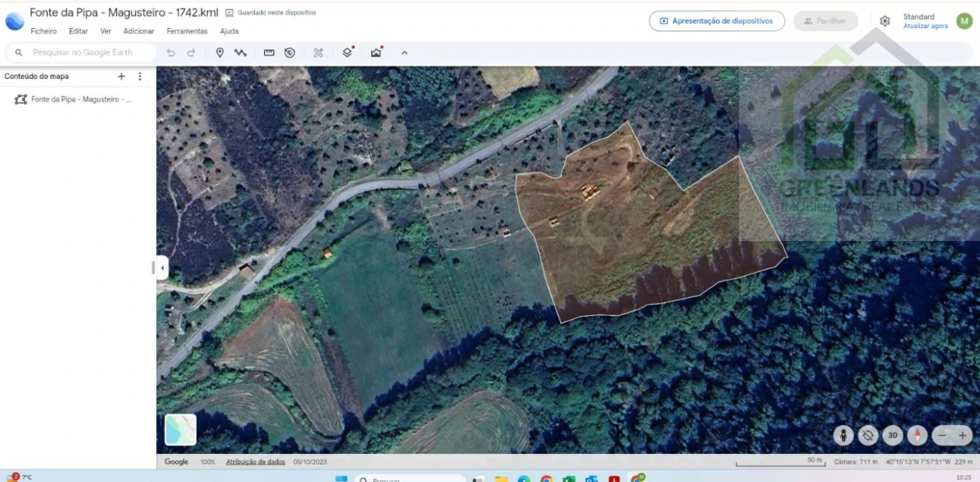
Task: Select the path drawing tool
Action: coord(239,52)
